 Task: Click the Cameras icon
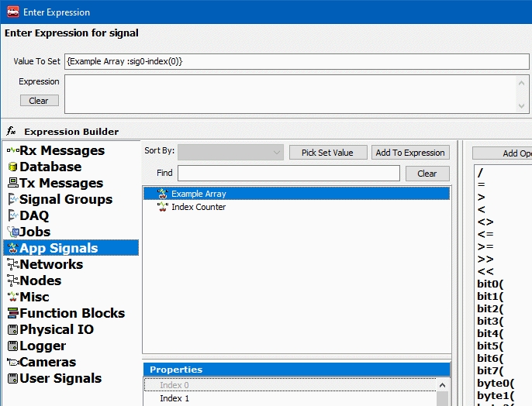pos(12,362)
